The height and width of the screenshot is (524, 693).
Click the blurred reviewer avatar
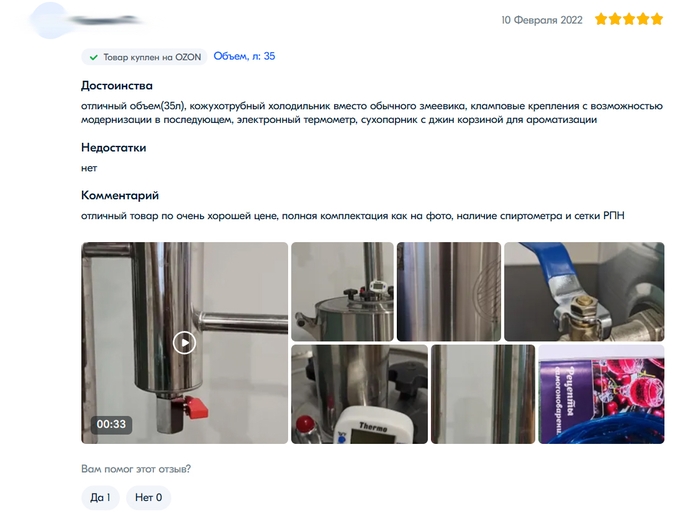(x=50, y=21)
